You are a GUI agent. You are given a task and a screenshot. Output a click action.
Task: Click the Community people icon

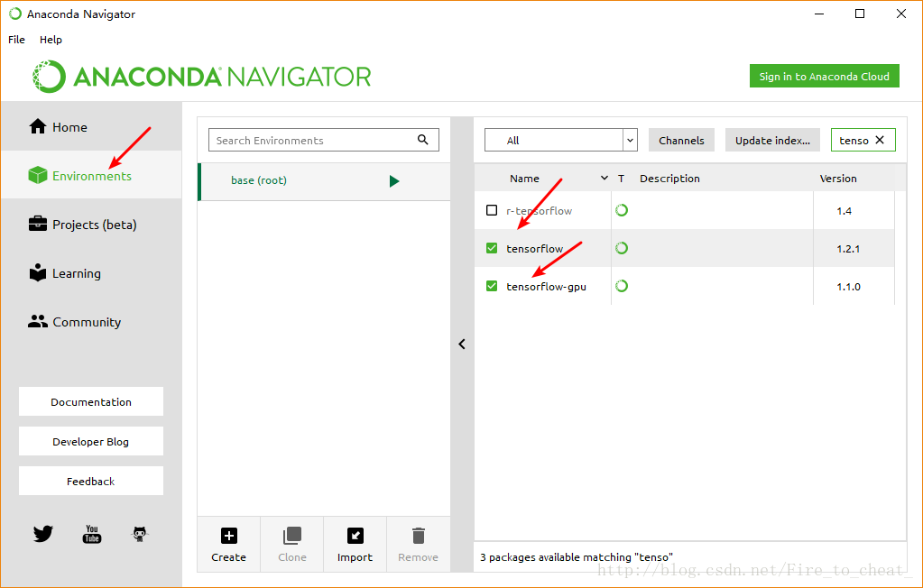click(x=38, y=321)
